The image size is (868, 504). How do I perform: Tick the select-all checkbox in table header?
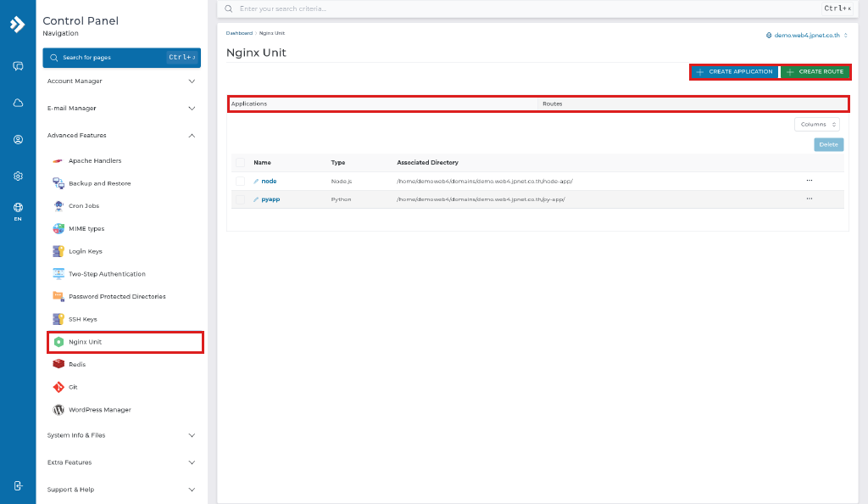pos(240,162)
